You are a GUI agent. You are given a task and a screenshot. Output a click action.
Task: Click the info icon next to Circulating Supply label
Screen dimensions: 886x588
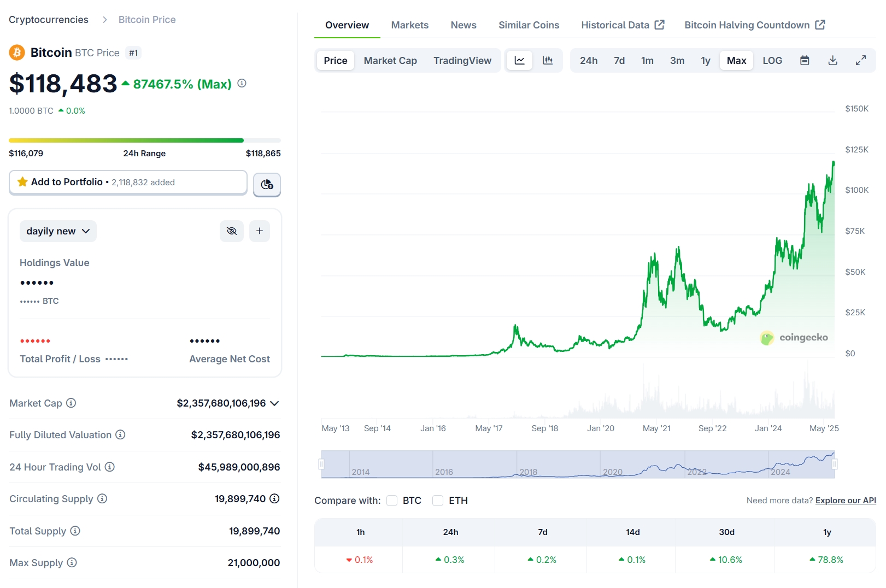(x=102, y=498)
